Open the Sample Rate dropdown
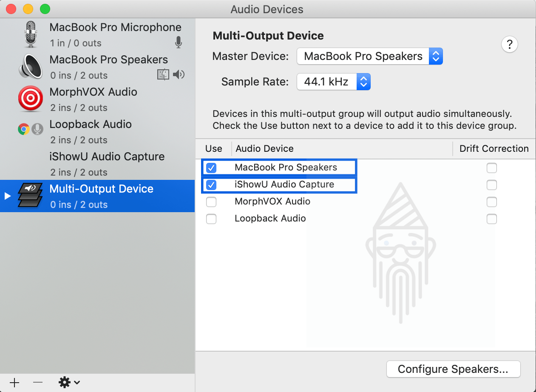Viewport: 536px width, 392px height. [x=334, y=82]
